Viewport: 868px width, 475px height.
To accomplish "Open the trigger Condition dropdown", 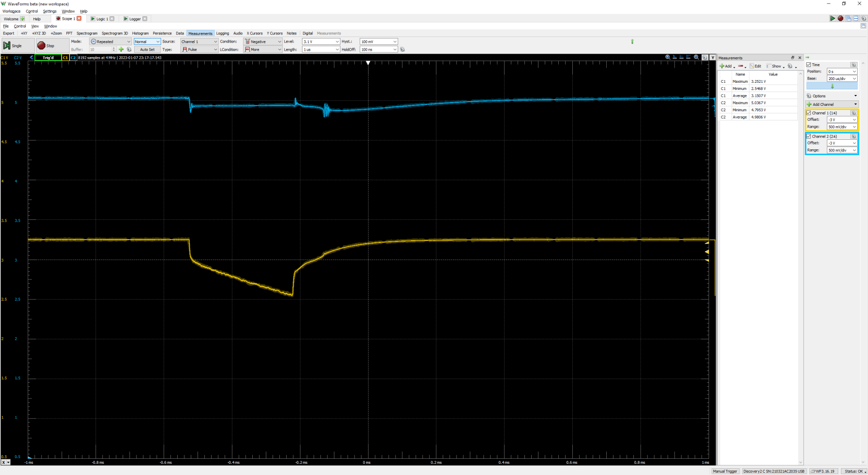I will (263, 42).
